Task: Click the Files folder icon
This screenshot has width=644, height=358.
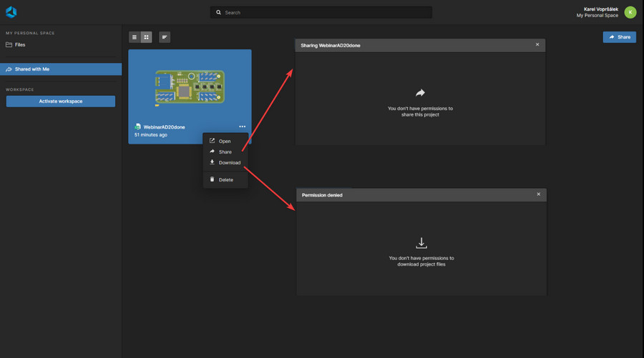Action: click(9, 45)
